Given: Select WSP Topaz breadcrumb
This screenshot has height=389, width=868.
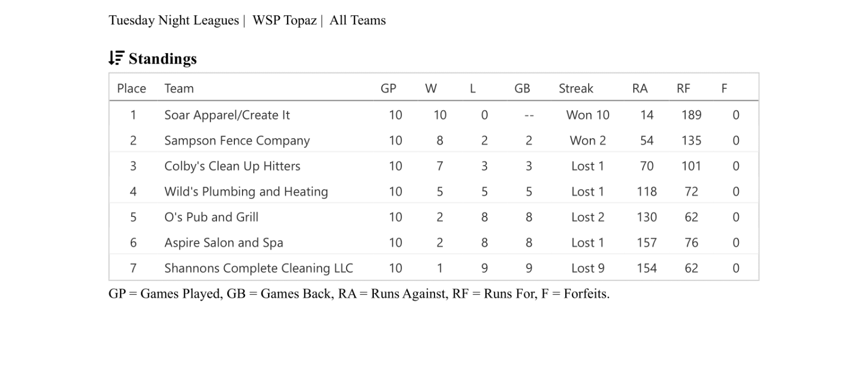Looking at the screenshot, I should click(284, 21).
